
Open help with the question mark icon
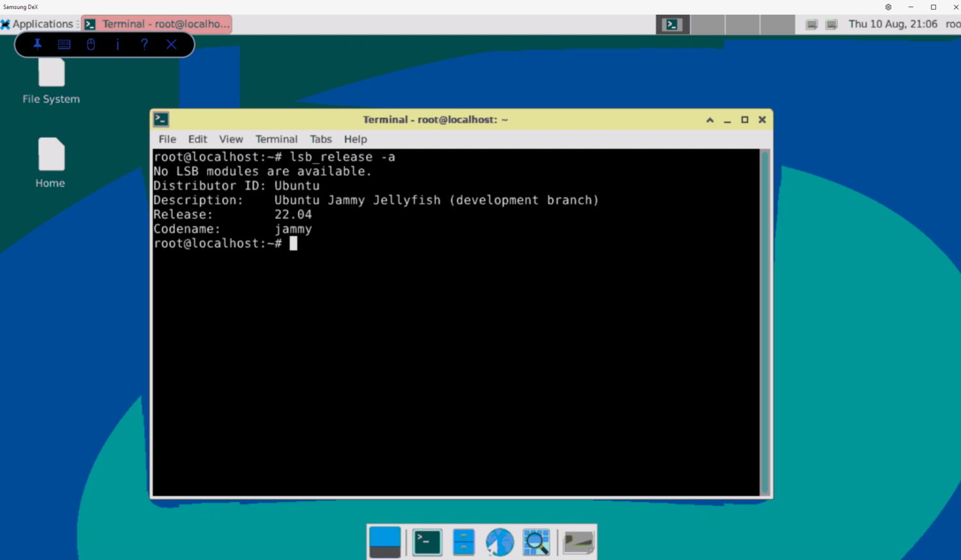[x=144, y=44]
